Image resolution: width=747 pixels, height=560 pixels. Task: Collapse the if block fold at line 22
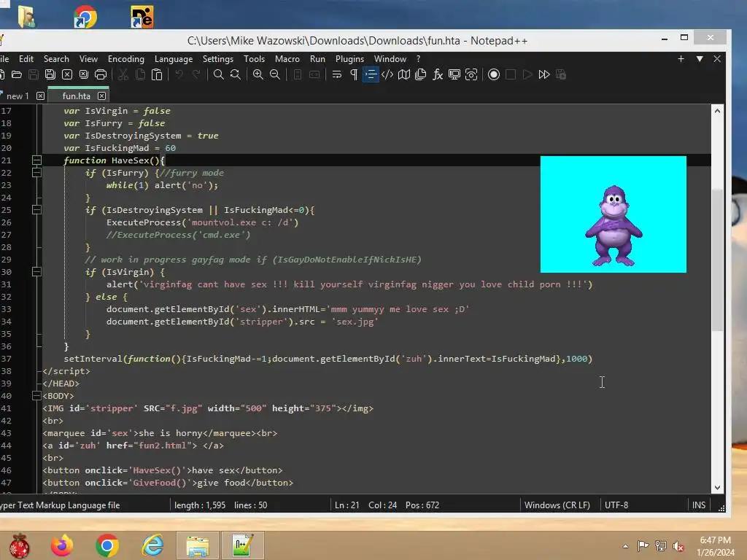coord(36,173)
